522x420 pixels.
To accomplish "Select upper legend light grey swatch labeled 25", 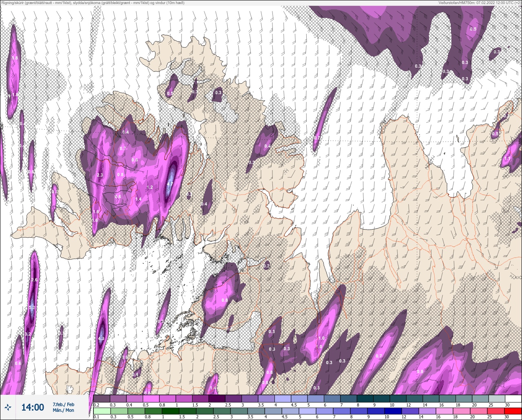I will point(497,398).
